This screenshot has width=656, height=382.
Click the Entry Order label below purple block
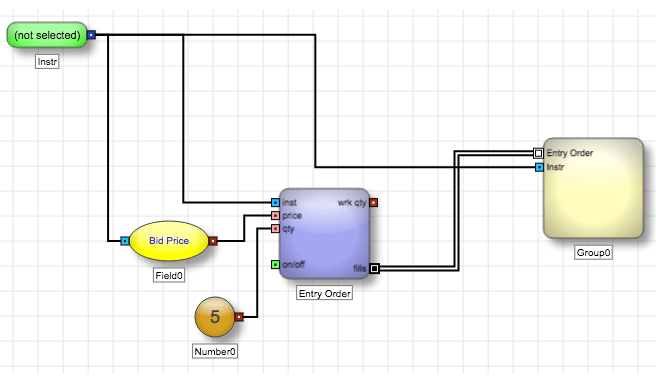(x=325, y=293)
